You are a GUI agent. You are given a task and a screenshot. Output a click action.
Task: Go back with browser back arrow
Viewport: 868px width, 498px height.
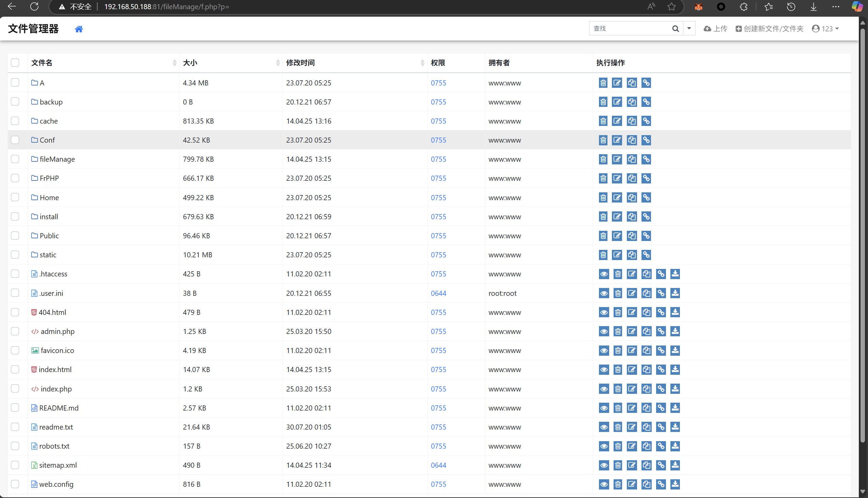tap(12, 6)
